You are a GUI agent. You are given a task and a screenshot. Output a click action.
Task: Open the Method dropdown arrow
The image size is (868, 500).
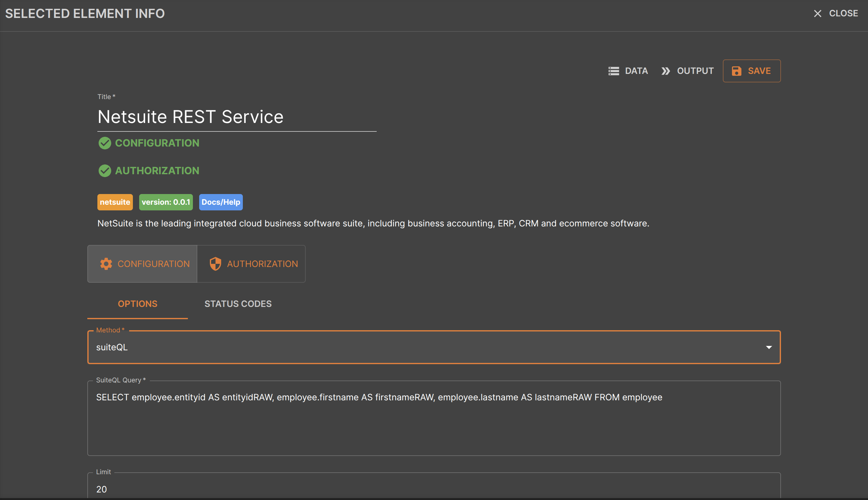pos(769,347)
